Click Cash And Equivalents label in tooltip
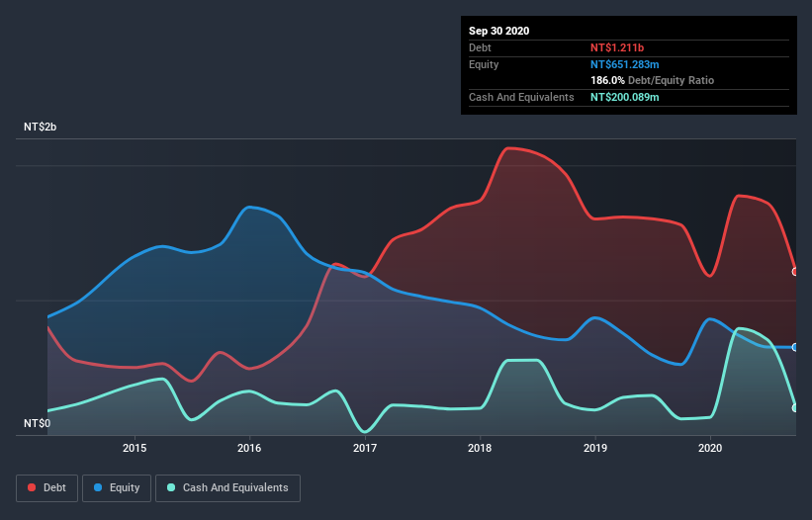Screen dimensions: 812x520 (521, 97)
